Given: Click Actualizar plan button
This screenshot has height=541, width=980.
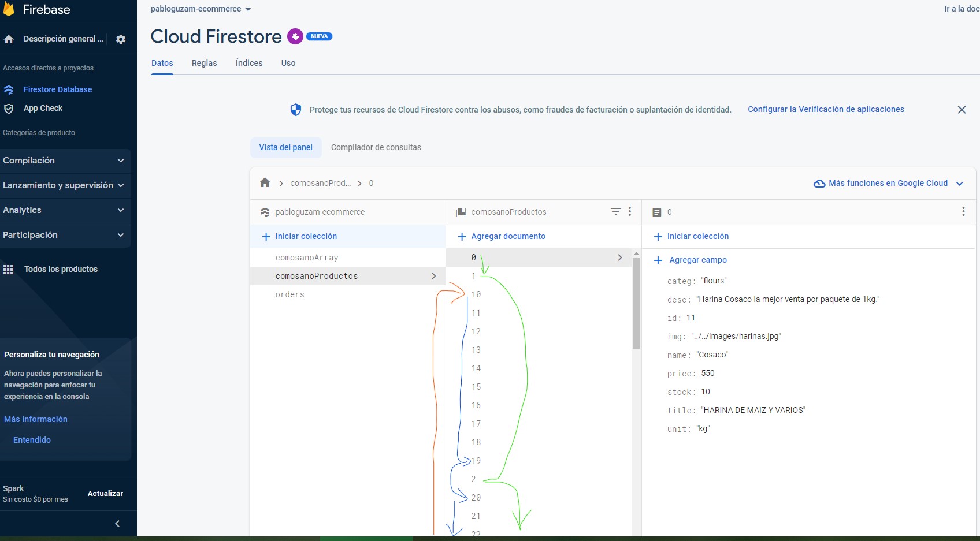Looking at the screenshot, I should (x=105, y=494).
